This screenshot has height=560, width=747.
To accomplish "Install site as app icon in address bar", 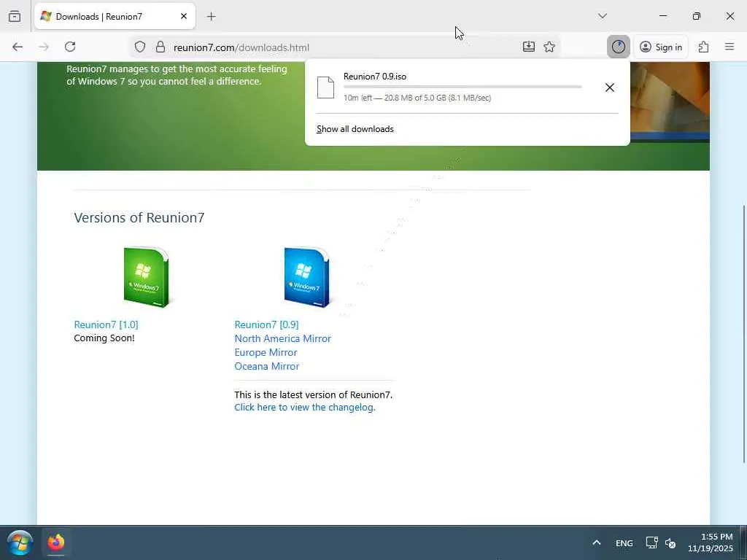I will pyautogui.click(x=528, y=47).
